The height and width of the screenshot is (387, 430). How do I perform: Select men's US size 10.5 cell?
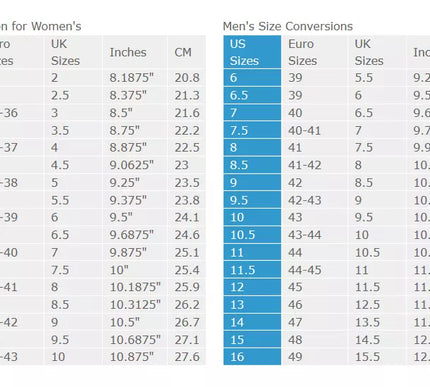(252, 235)
